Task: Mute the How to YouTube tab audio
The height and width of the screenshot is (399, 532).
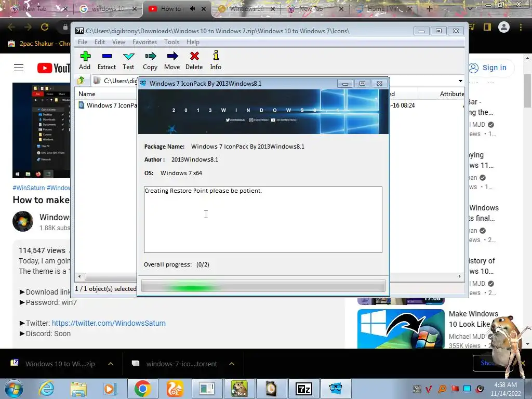Action: point(192,9)
